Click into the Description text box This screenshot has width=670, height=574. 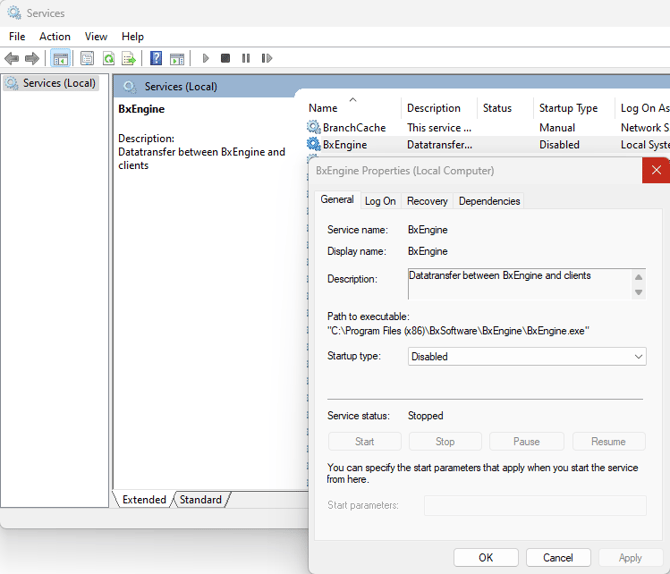coord(519,284)
